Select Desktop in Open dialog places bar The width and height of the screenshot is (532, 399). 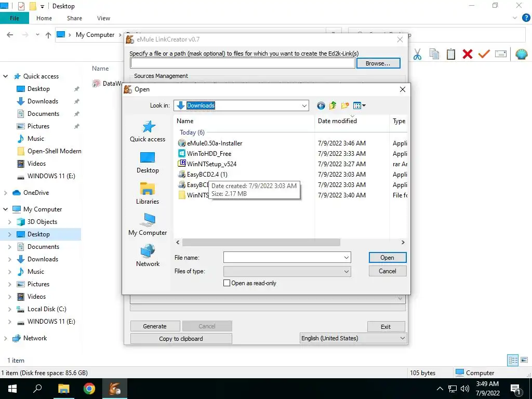pos(148,163)
